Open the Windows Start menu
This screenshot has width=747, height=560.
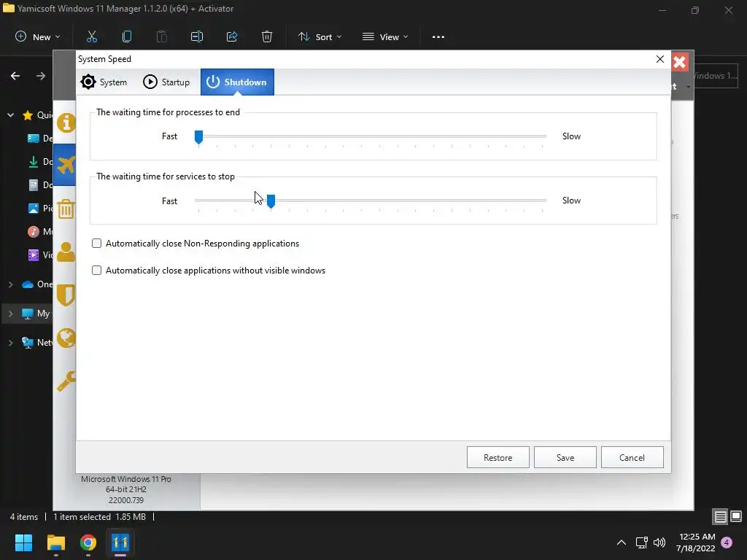click(23, 542)
